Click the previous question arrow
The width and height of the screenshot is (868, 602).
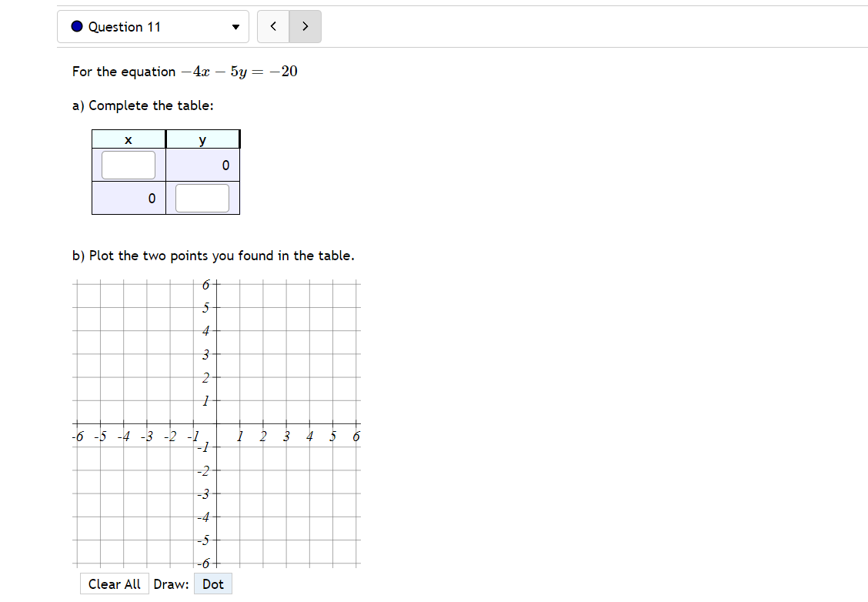coord(273,26)
